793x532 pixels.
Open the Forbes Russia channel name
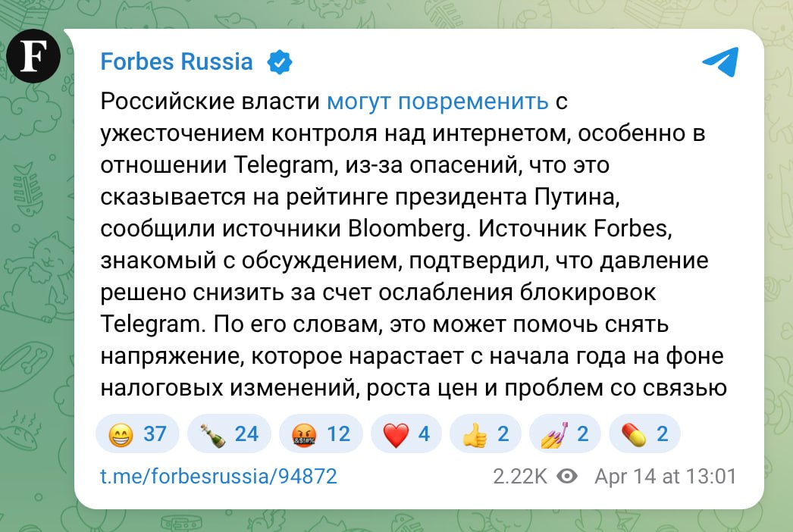(x=176, y=62)
